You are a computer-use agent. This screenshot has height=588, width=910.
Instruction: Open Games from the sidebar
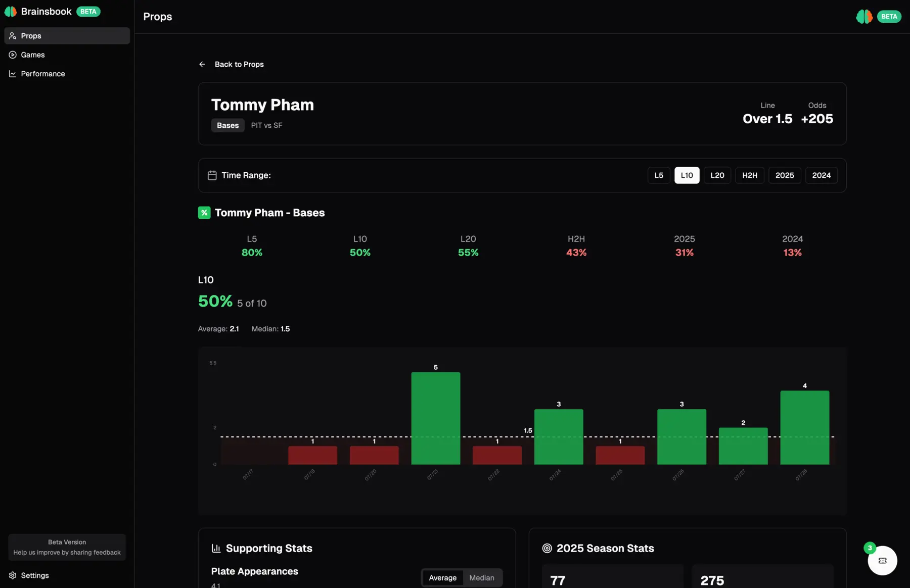[67, 55]
